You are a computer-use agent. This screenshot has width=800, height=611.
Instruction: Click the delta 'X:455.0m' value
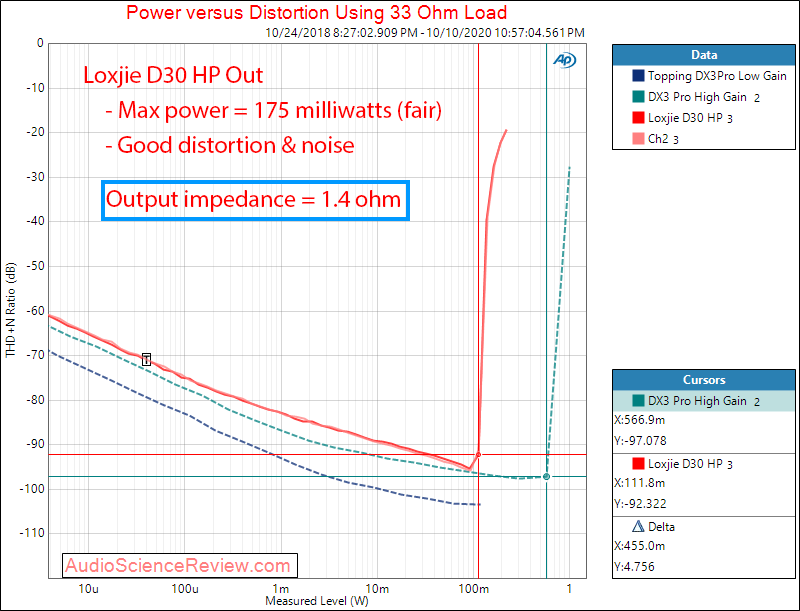[639, 546]
